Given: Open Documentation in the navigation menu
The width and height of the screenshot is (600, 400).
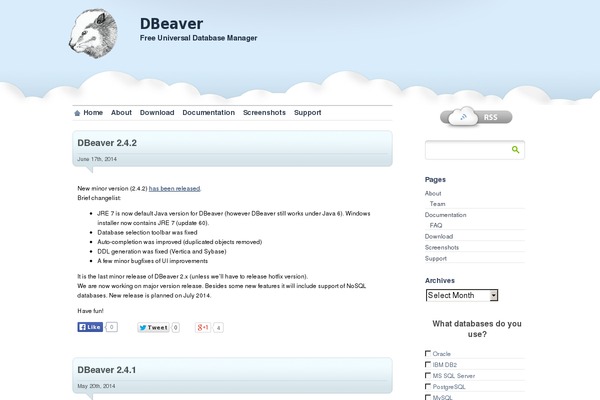Looking at the screenshot, I should click(209, 113).
